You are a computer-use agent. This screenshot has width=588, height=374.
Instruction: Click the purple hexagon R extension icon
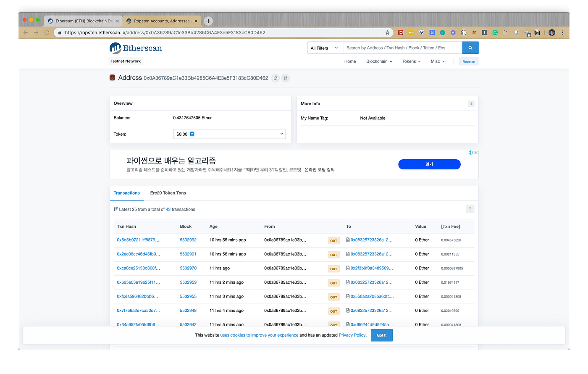pos(453,32)
